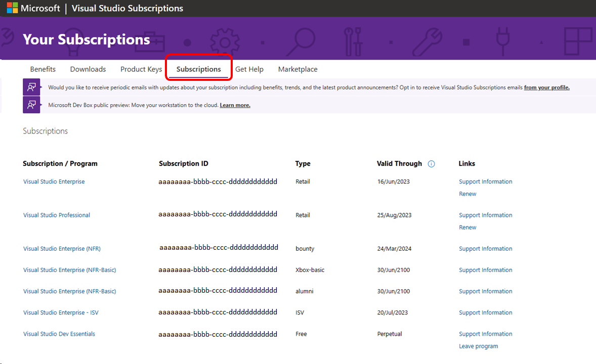
Task: Switch to the Downloads tab
Action: [x=88, y=69]
